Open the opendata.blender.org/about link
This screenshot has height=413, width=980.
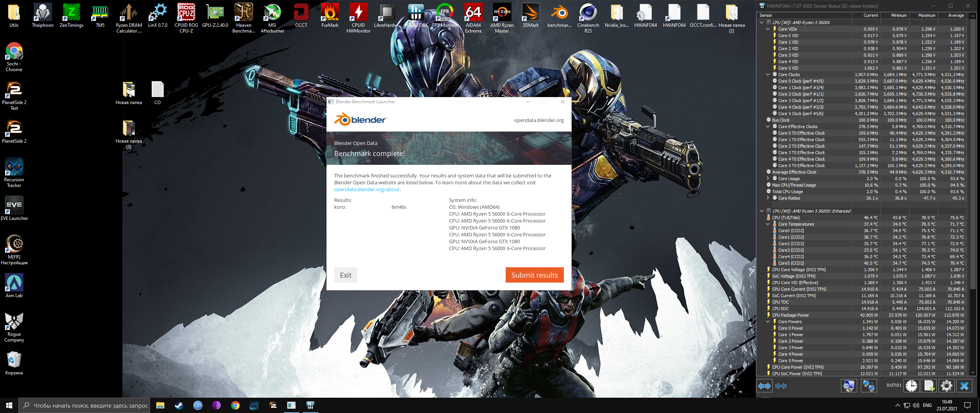(x=367, y=189)
